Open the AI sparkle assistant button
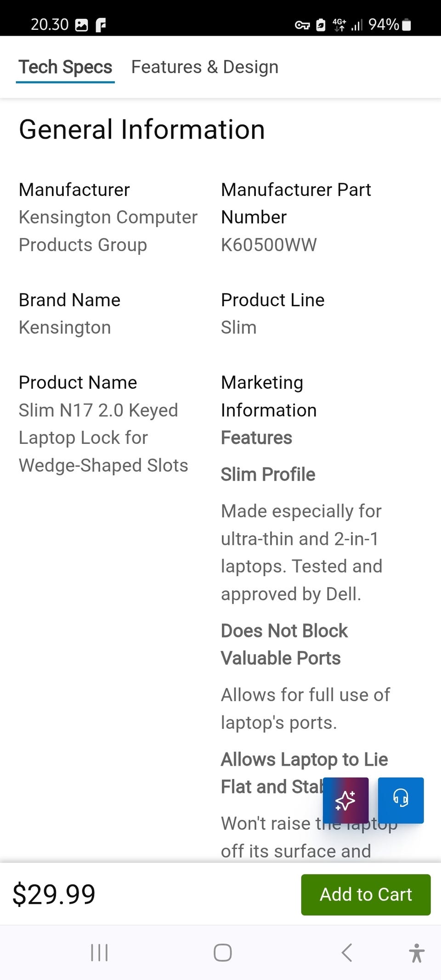Screen dimensions: 441x980 345,800
